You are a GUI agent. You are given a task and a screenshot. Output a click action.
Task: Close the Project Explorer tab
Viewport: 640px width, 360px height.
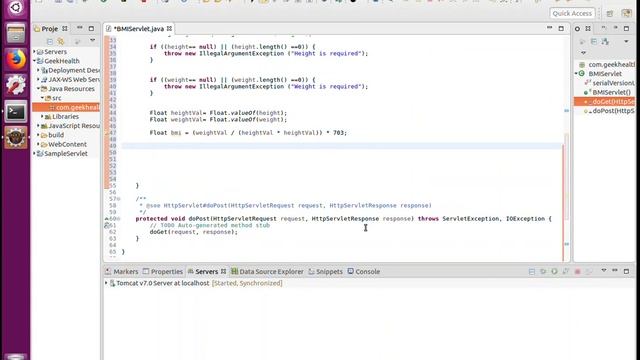pyautogui.click(x=65, y=29)
